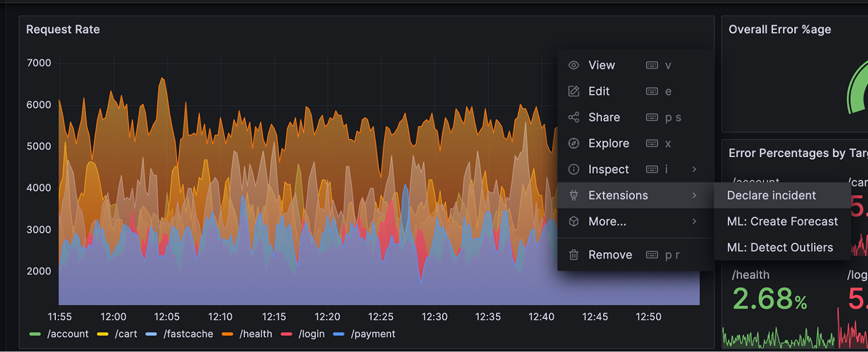Select the pencil icon next to Edit
Screen dimensions: 868x352
[x=574, y=91]
